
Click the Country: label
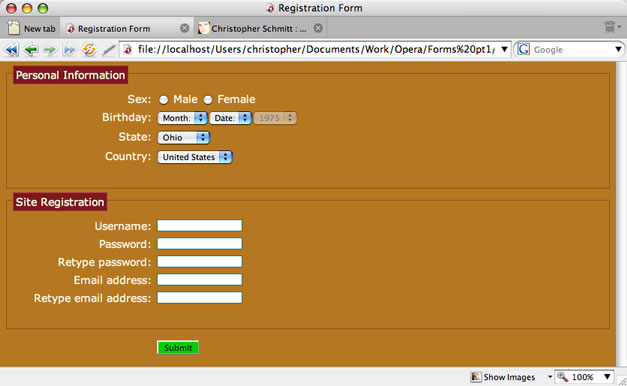tap(128, 156)
